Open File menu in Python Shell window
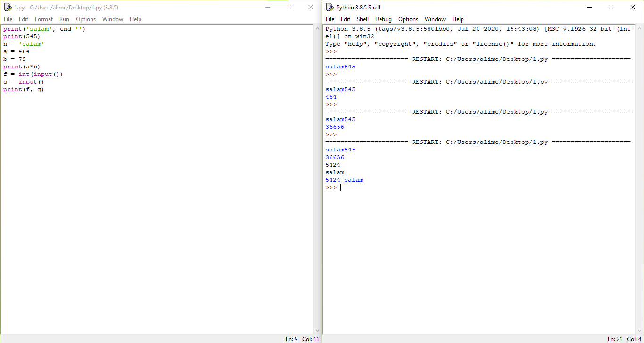 tap(330, 19)
